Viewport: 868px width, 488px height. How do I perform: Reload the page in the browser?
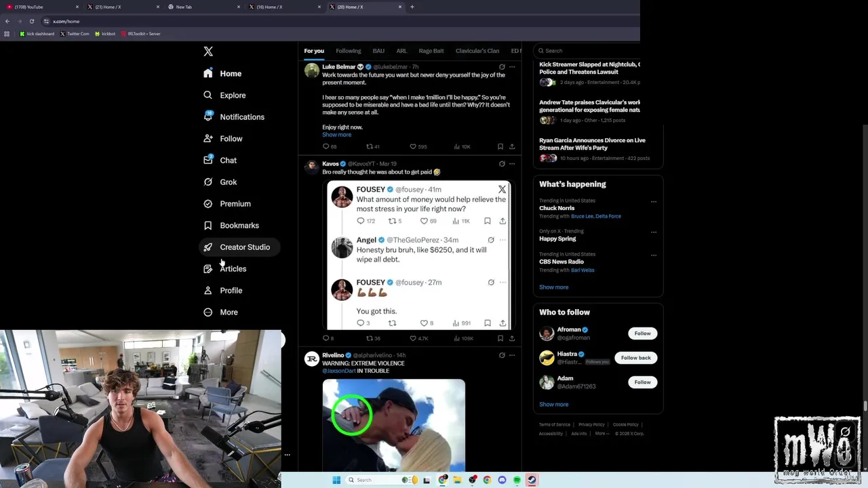pyautogui.click(x=31, y=21)
